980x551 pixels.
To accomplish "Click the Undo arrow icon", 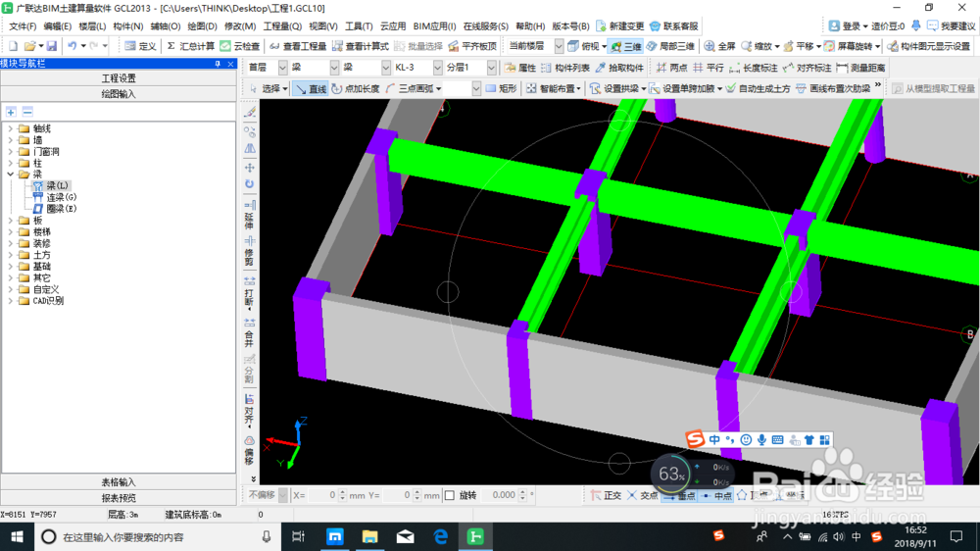I will [x=73, y=46].
